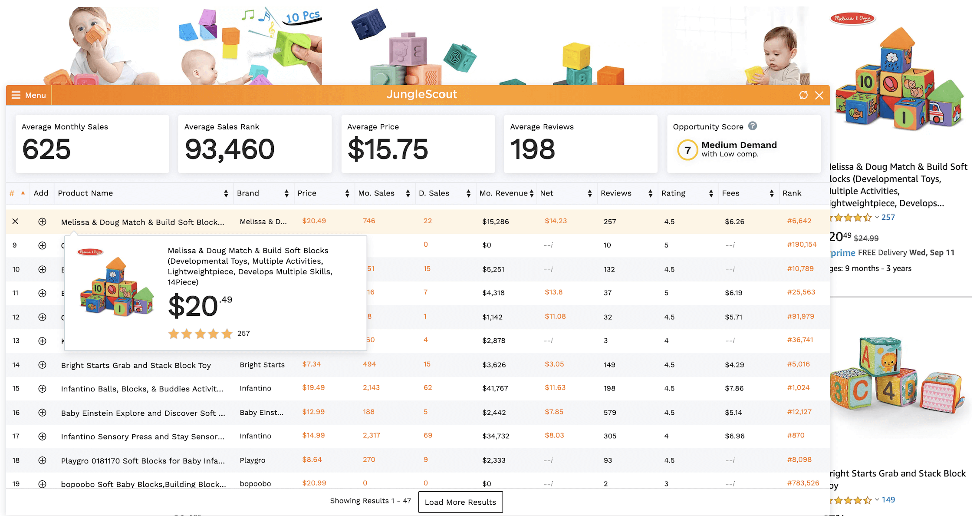The image size is (980, 516).
Task: Click Load More Results button
Action: (x=460, y=502)
